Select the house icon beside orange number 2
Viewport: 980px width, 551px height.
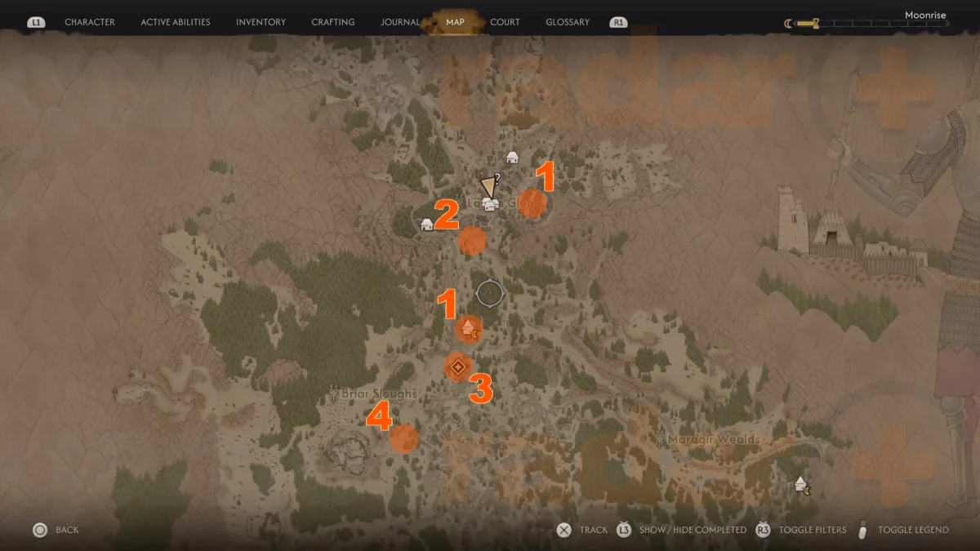click(426, 224)
